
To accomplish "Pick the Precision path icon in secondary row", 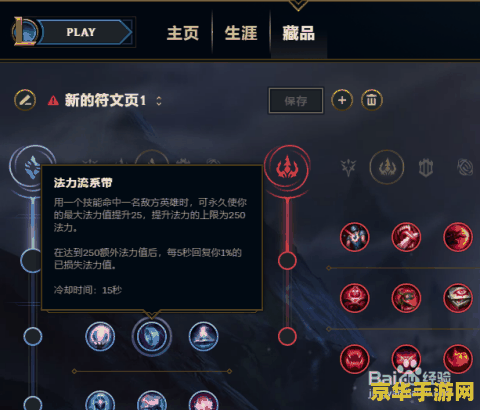I will tap(348, 168).
